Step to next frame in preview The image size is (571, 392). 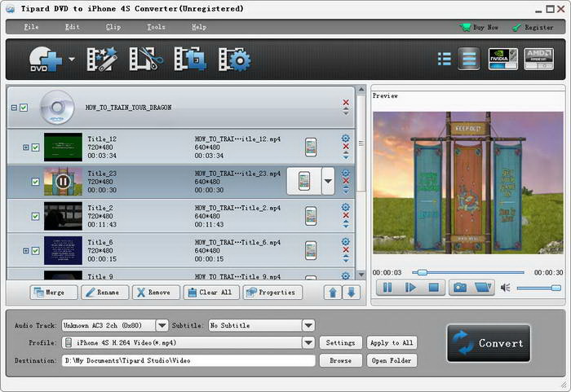410,288
